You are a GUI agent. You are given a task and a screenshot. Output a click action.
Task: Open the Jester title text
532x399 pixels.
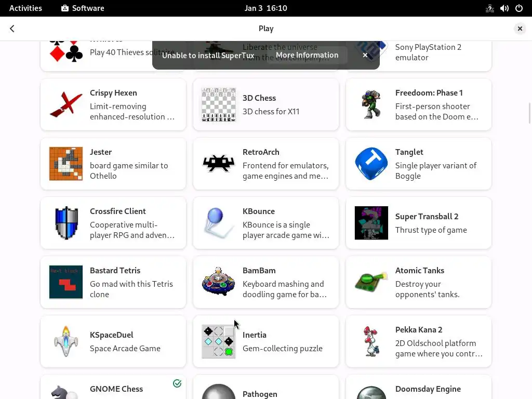pos(101,152)
